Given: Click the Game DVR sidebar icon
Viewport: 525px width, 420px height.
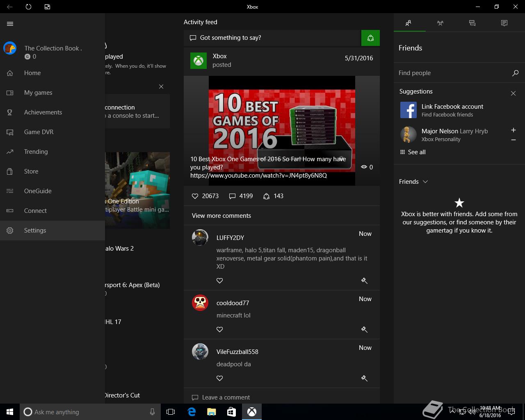Looking at the screenshot, I should [x=10, y=132].
